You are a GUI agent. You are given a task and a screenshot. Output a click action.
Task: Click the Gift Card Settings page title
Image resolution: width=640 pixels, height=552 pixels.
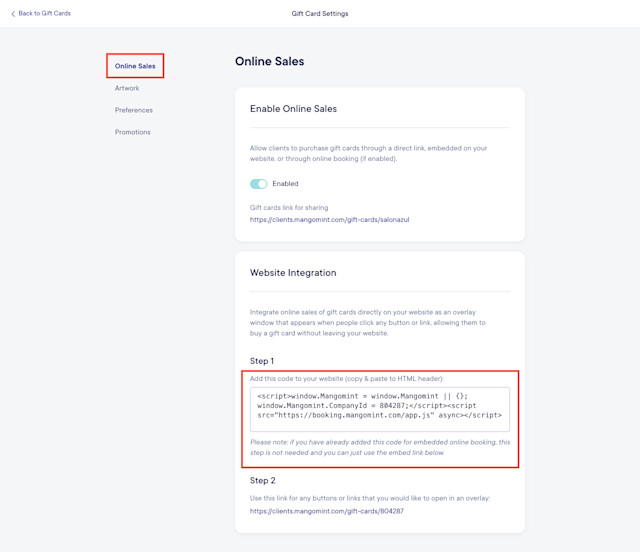(320, 13)
